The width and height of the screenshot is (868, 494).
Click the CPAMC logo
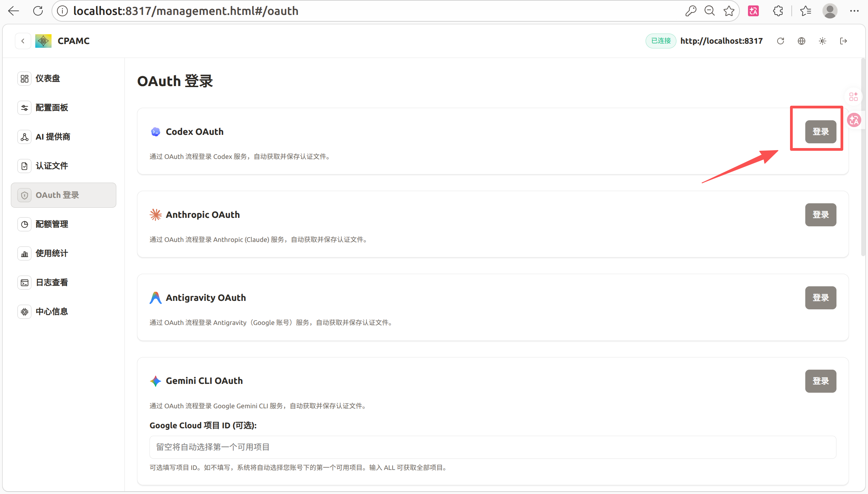tap(43, 41)
